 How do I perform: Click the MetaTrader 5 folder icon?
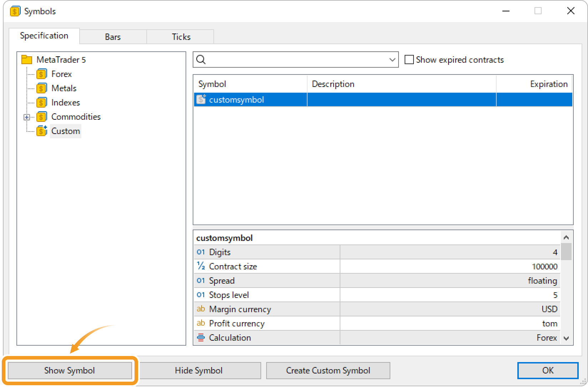pos(27,60)
